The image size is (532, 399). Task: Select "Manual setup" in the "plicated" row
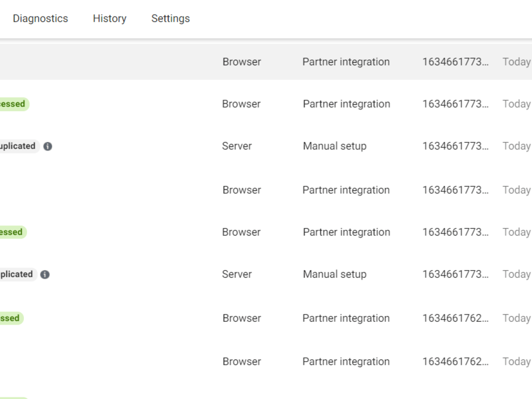pos(335,274)
